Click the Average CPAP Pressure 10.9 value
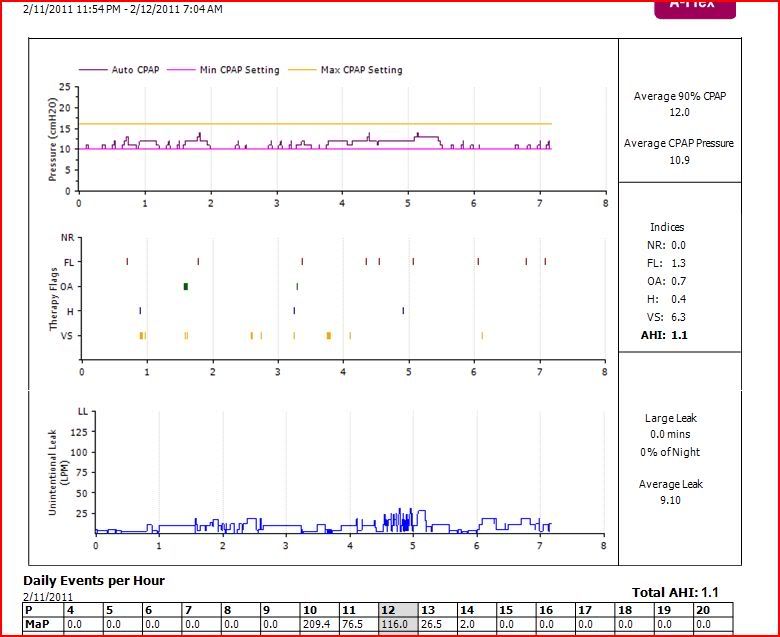780x637 pixels. pyautogui.click(x=679, y=160)
